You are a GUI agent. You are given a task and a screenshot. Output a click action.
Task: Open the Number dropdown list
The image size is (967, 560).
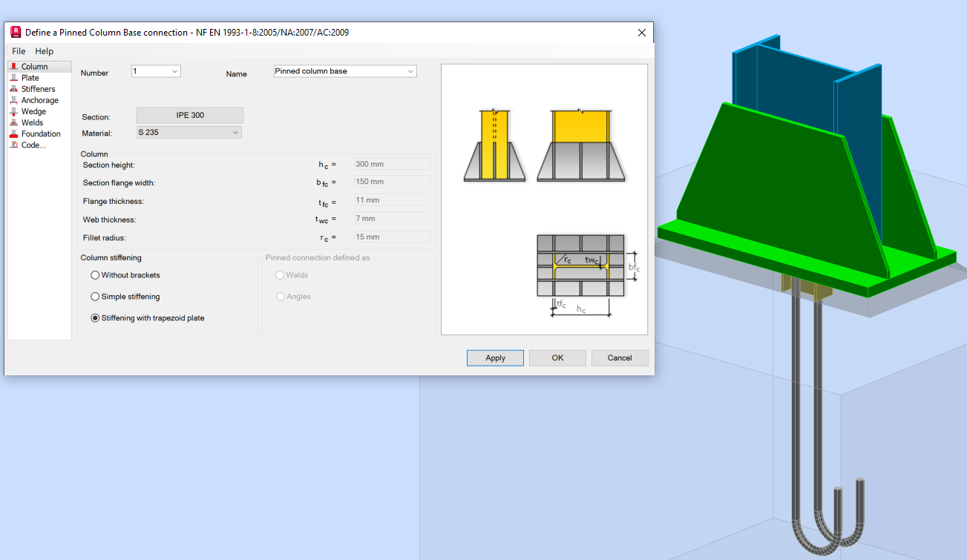[x=174, y=71]
